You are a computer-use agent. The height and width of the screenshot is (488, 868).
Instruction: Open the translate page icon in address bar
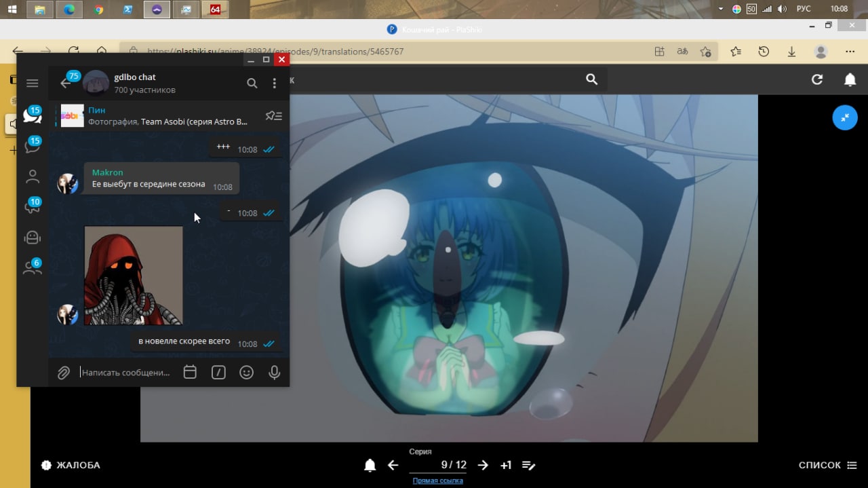point(682,51)
